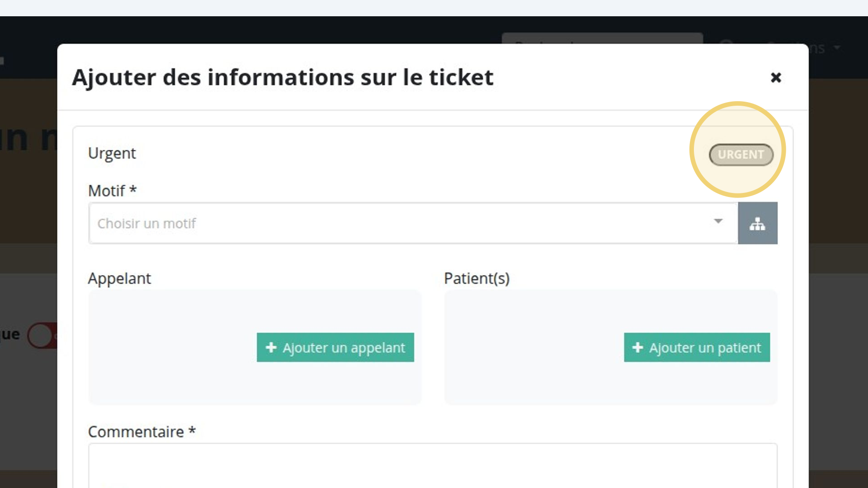Image resolution: width=868 pixels, height=488 pixels.
Task: Click the dimmed search field in header
Action: pyautogui.click(x=602, y=38)
